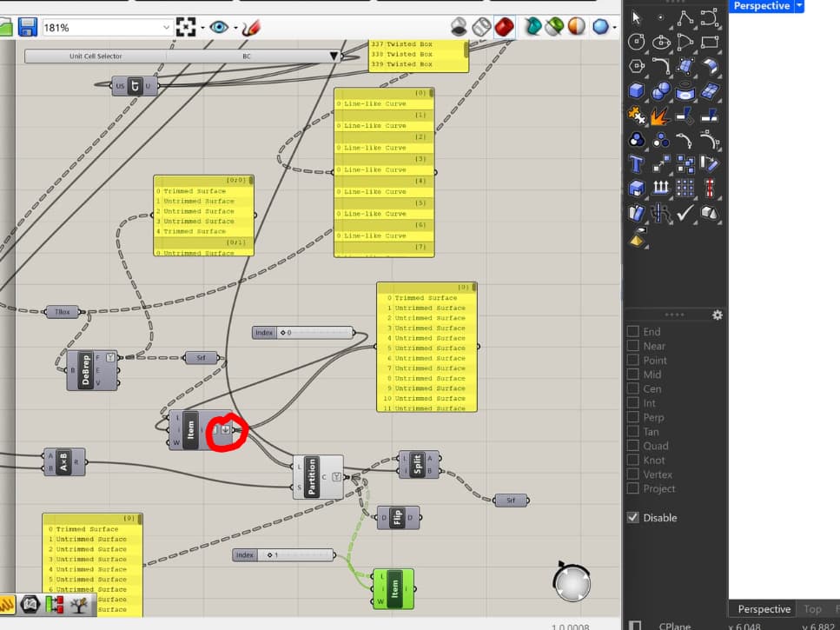The height and width of the screenshot is (630, 840).
Task: Open the osnap panel gear settings
Action: click(718, 315)
